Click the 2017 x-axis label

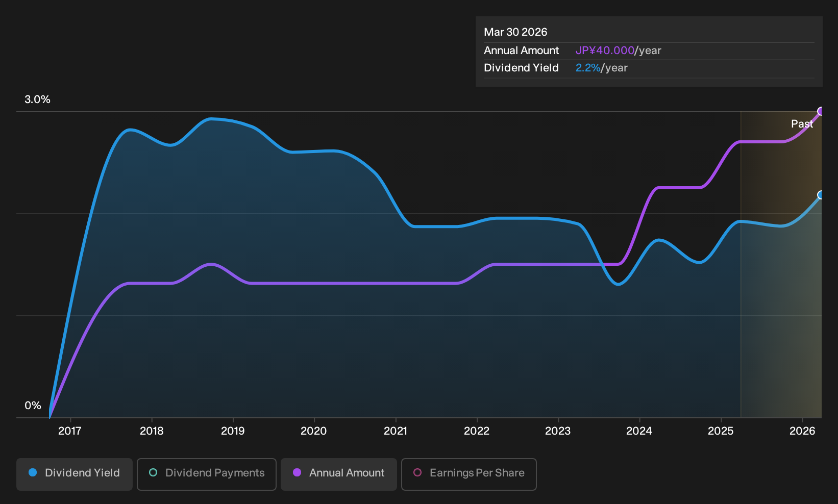70,431
